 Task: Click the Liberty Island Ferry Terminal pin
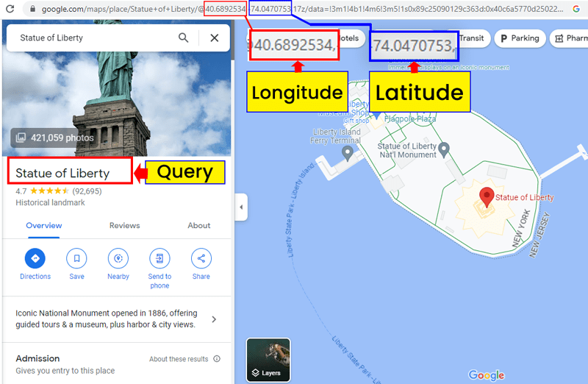pyautogui.click(x=348, y=153)
